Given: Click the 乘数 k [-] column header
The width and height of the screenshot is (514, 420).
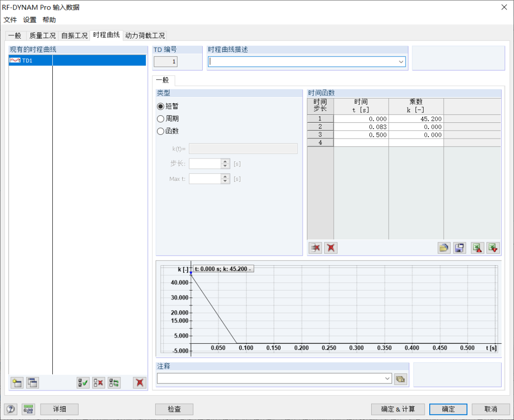Looking at the screenshot, I should pyautogui.click(x=416, y=106).
